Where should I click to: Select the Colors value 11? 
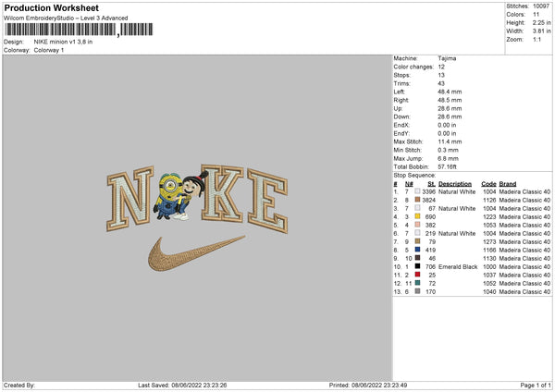pyautogui.click(x=536, y=15)
